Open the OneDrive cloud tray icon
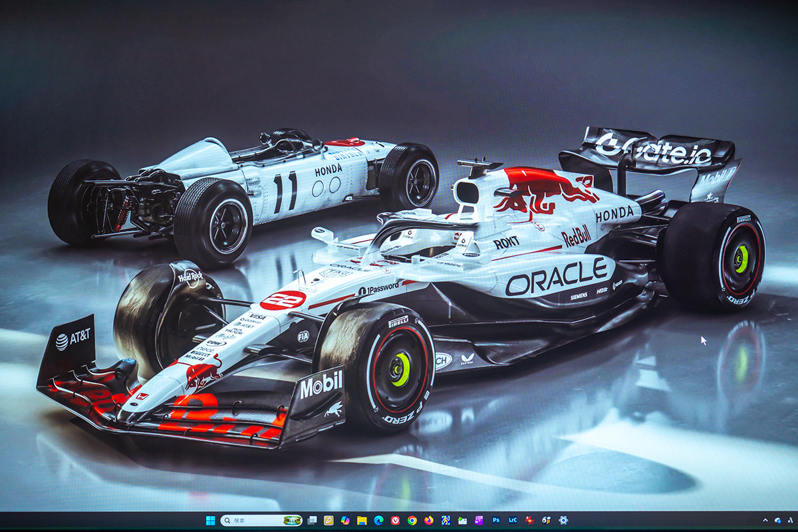798x532 pixels. pyautogui.click(x=777, y=520)
